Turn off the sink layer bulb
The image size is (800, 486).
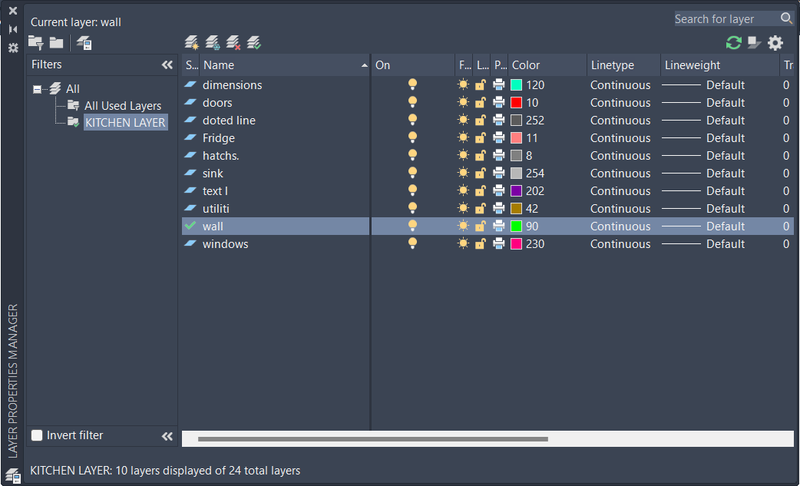pyautogui.click(x=412, y=173)
